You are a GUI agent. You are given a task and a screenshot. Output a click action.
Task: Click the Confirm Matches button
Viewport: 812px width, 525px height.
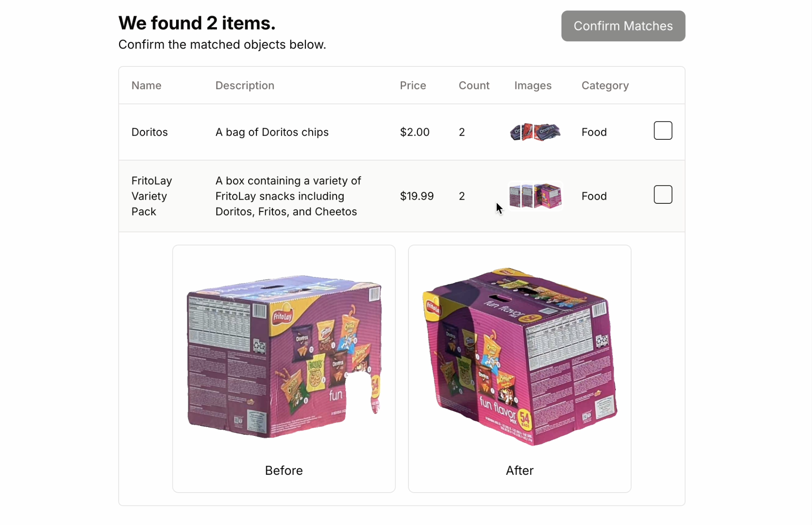click(x=623, y=26)
